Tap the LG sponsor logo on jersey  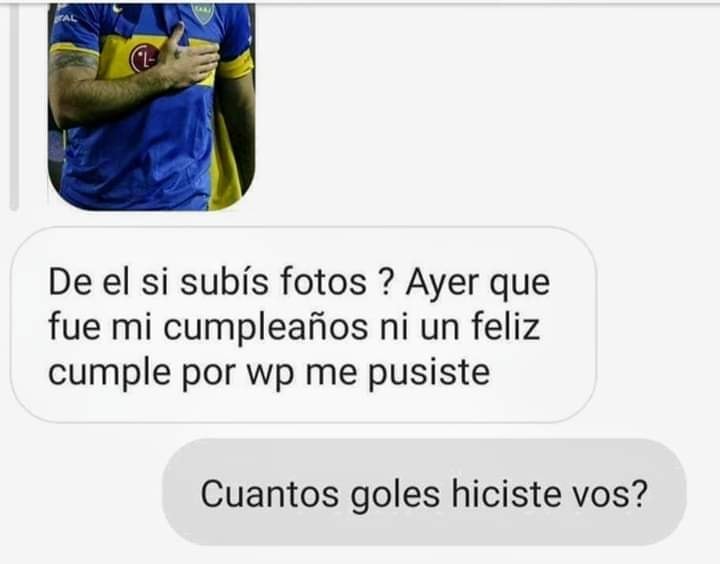(144, 59)
